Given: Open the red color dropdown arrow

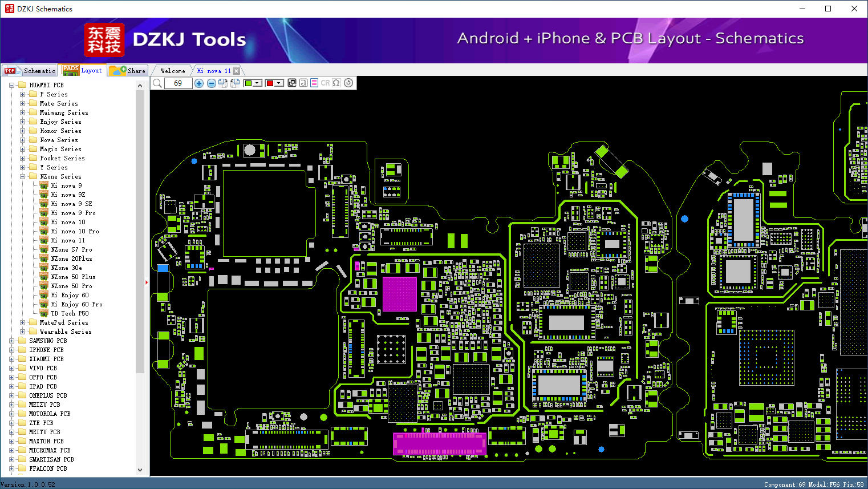Looking at the screenshot, I should pos(279,83).
